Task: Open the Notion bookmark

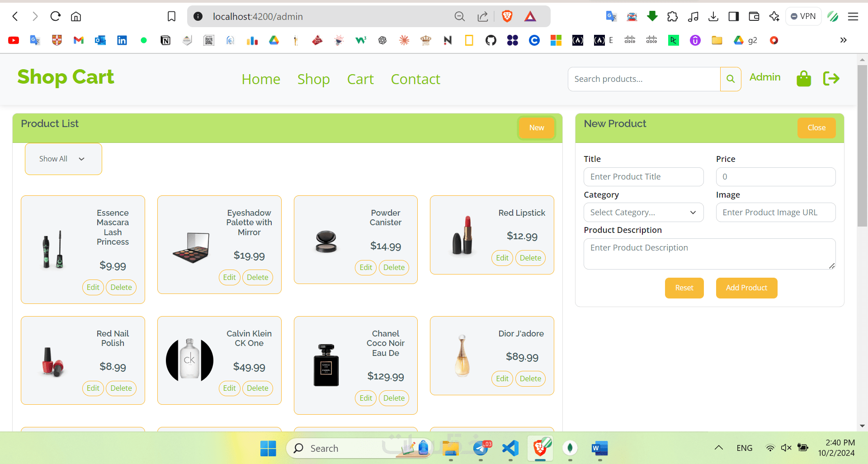Action: point(165,40)
